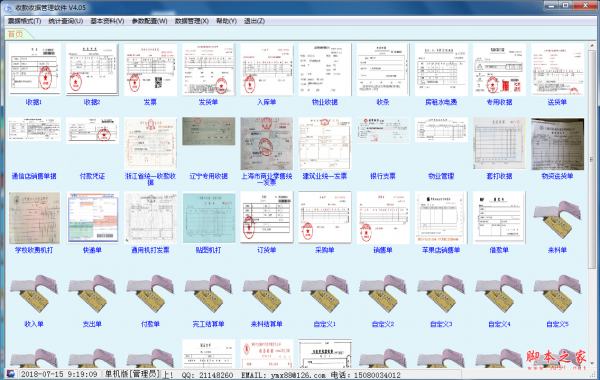Image resolution: width=600 pixels, height=380 pixels.
Task: Open the 自定义1 custom form icon
Action: point(325,294)
